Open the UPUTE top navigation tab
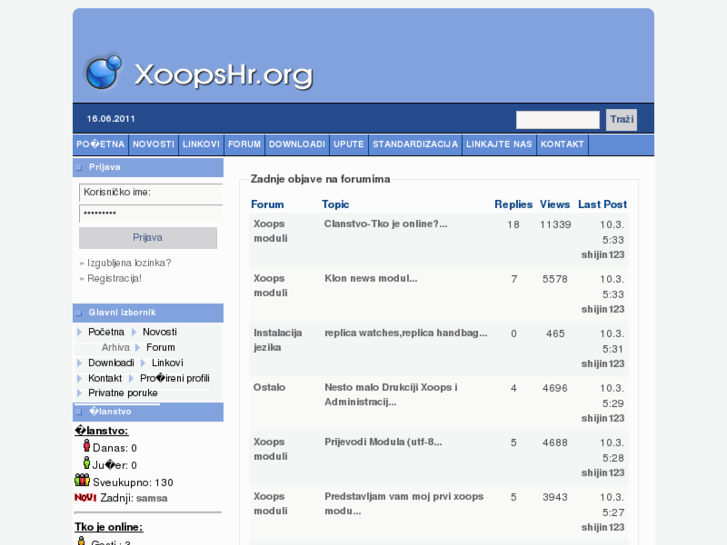The image size is (727, 545). coord(349,144)
